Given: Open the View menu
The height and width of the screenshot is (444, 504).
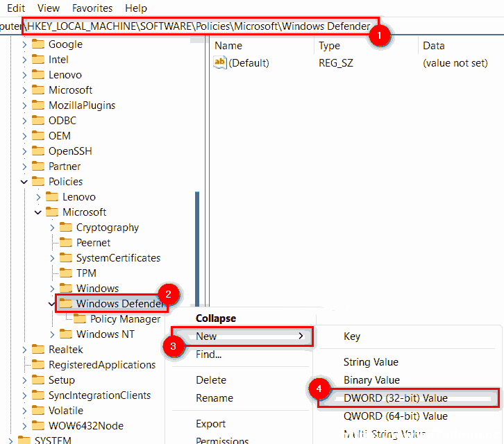Looking at the screenshot, I should (x=49, y=8).
